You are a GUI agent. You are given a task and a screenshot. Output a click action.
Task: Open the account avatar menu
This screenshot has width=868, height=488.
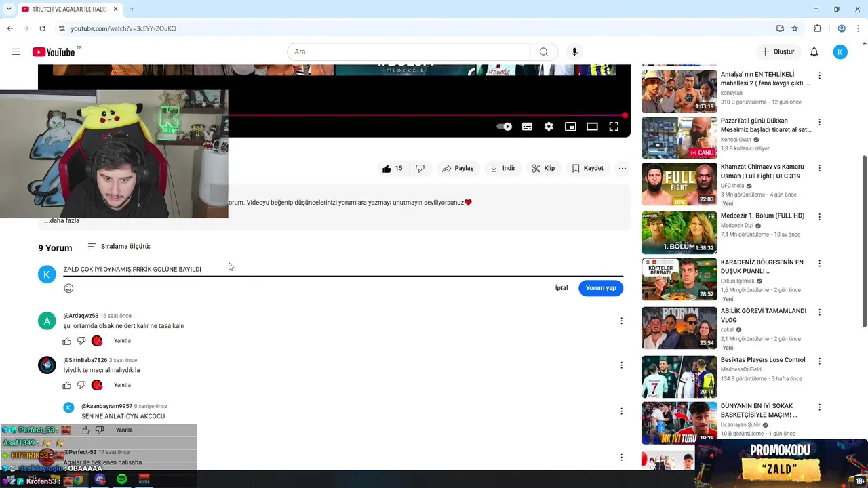840,52
